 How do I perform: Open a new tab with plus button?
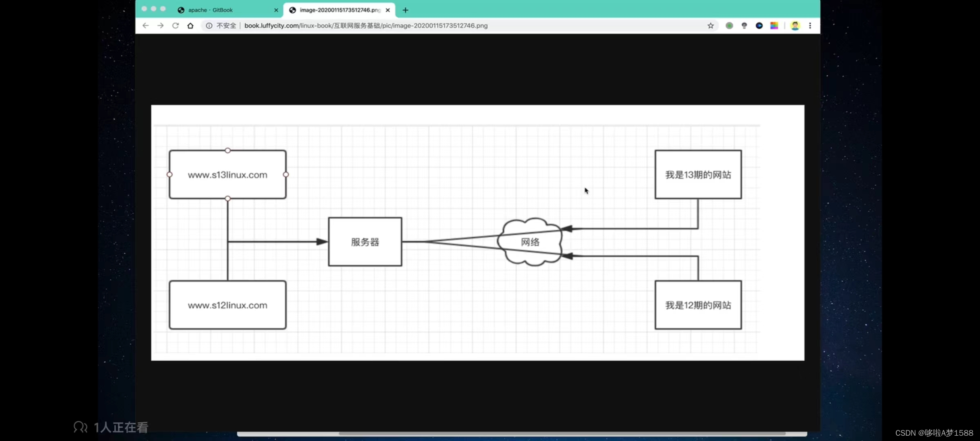(405, 10)
